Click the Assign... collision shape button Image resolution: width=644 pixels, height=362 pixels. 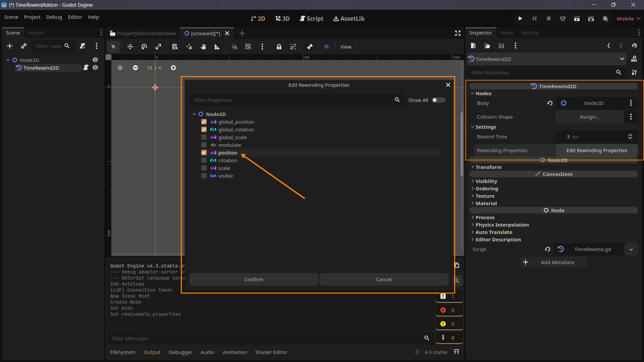point(589,117)
